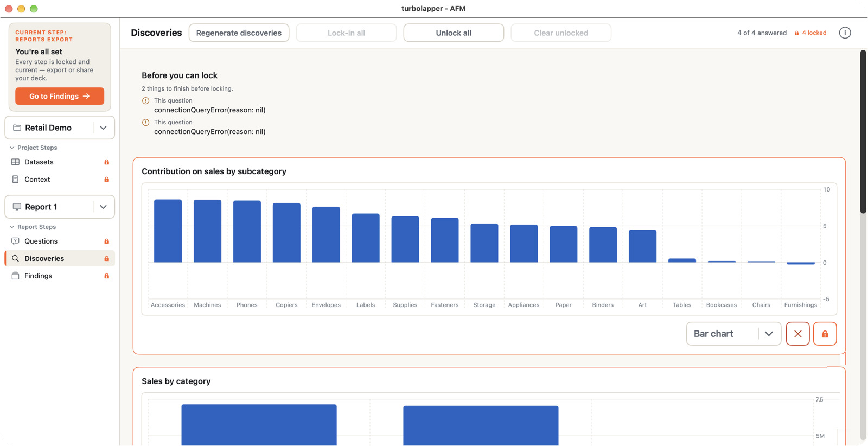Image resolution: width=868 pixels, height=446 pixels.
Task: Toggle the Findings step lock icon
Action: tap(107, 276)
